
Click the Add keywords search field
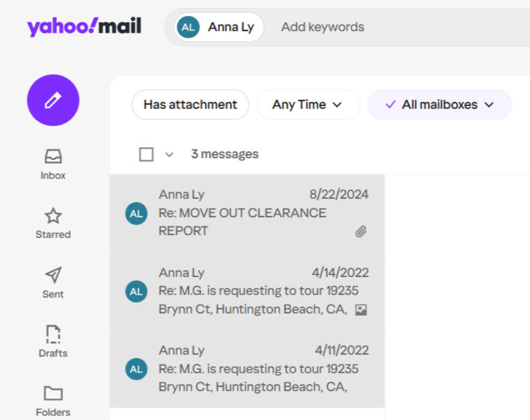pos(322,27)
